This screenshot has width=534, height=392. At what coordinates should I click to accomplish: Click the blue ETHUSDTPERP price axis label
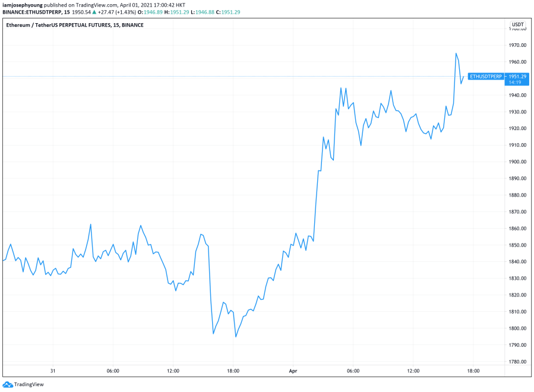pyautogui.click(x=485, y=77)
